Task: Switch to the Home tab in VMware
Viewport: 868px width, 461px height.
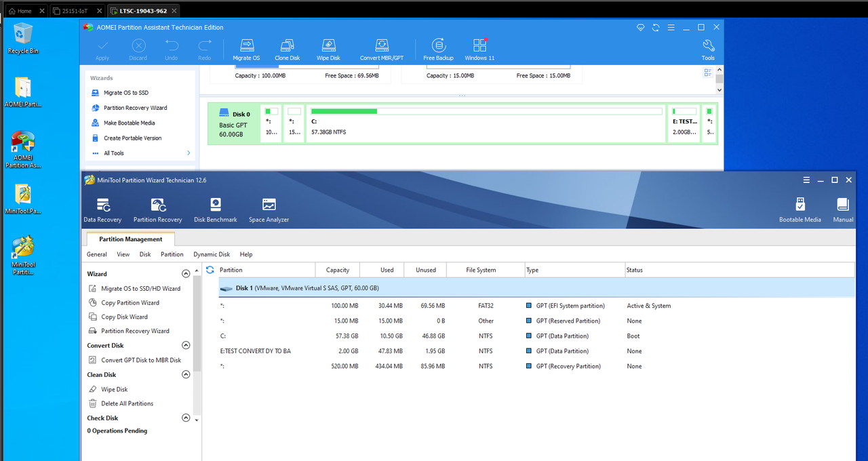Action: 24,11
